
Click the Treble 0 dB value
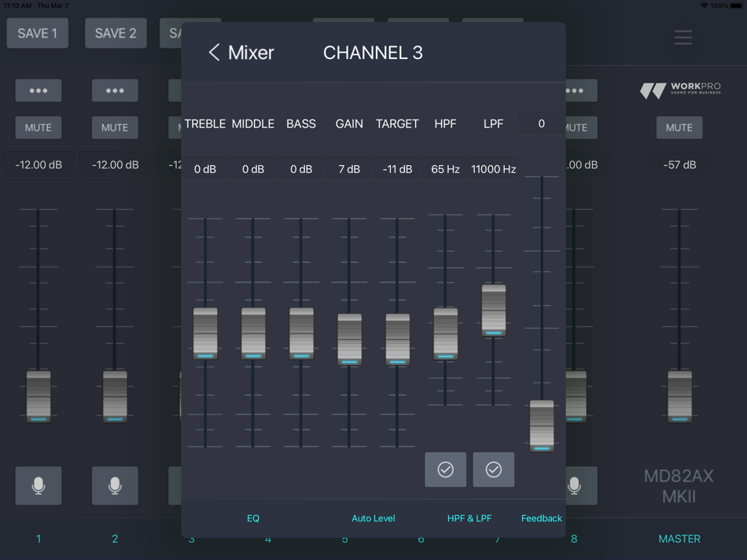(205, 169)
